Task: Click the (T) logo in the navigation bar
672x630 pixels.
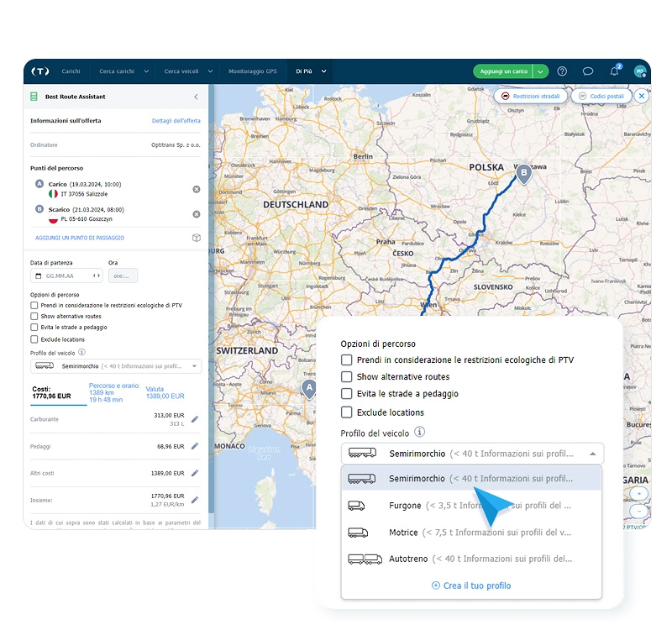Action: click(39, 71)
